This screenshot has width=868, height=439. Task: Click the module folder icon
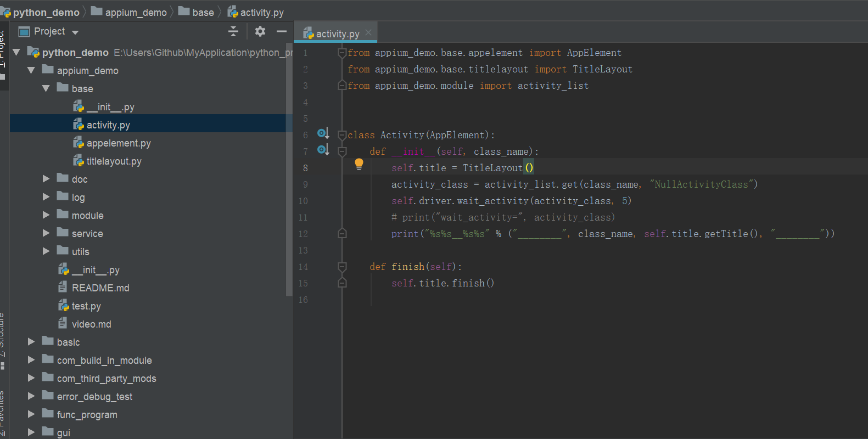63,215
